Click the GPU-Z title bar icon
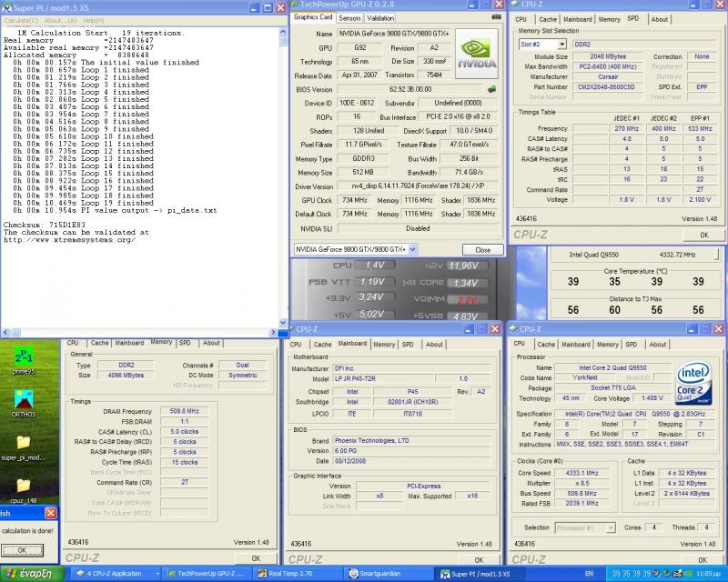The width and height of the screenshot is (728, 582). point(295,5)
